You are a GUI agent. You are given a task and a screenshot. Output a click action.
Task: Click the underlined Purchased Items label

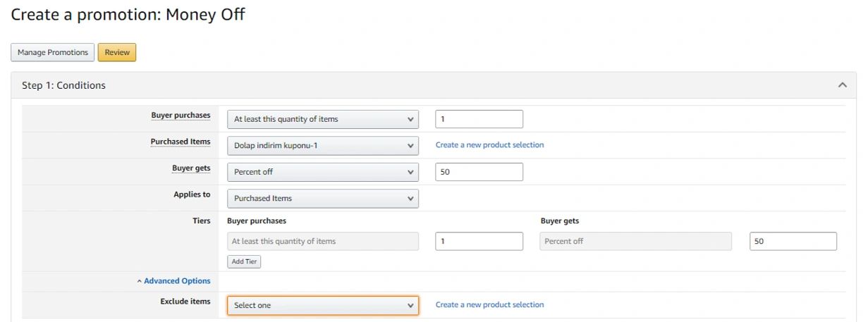click(180, 142)
